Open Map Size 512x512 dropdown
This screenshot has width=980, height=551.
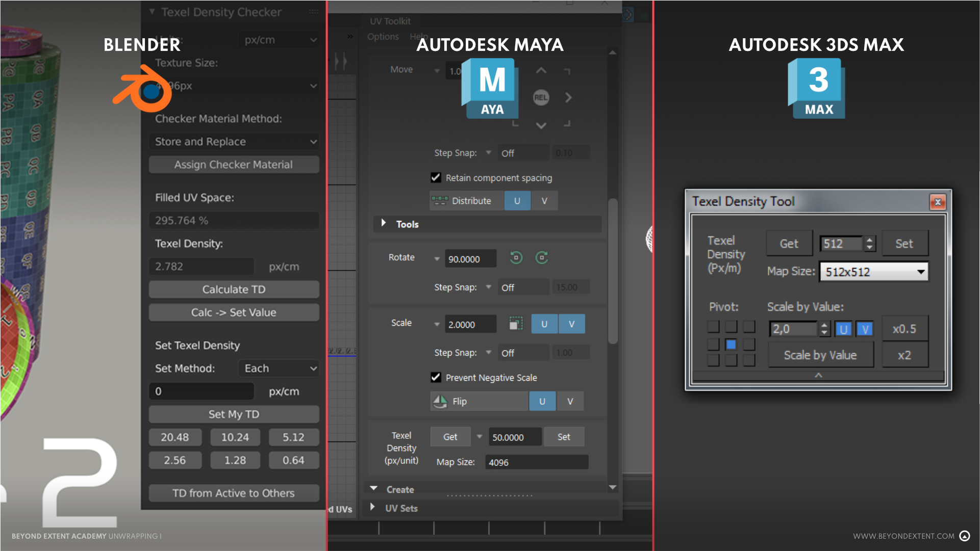click(873, 272)
